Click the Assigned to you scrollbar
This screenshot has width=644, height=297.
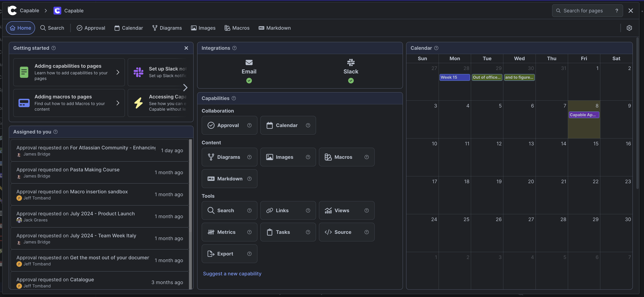pos(190,185)
